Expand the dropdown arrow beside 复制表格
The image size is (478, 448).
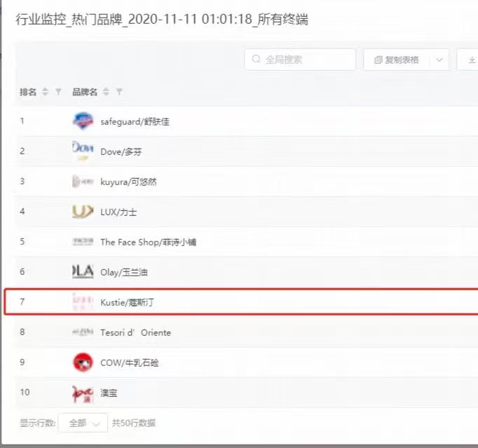[x=439, y=60]
